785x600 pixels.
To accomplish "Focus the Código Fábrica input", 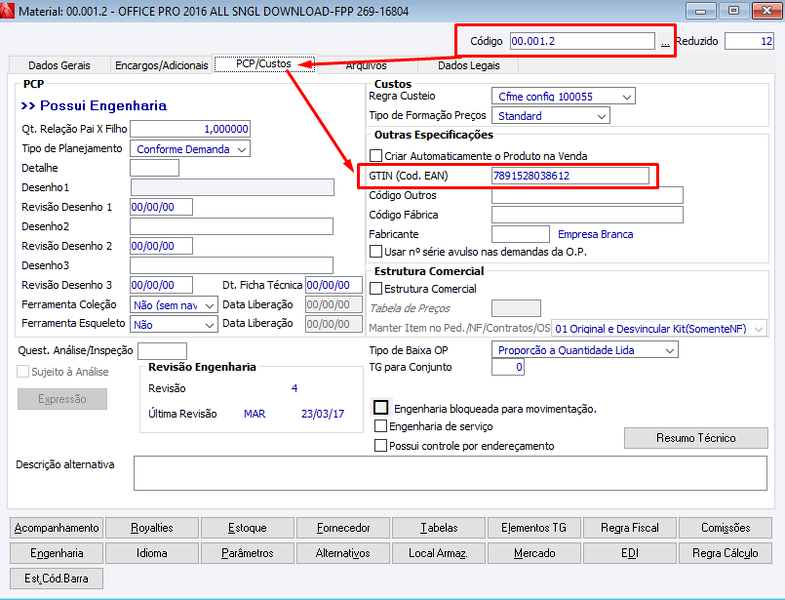I will point(587,215).
